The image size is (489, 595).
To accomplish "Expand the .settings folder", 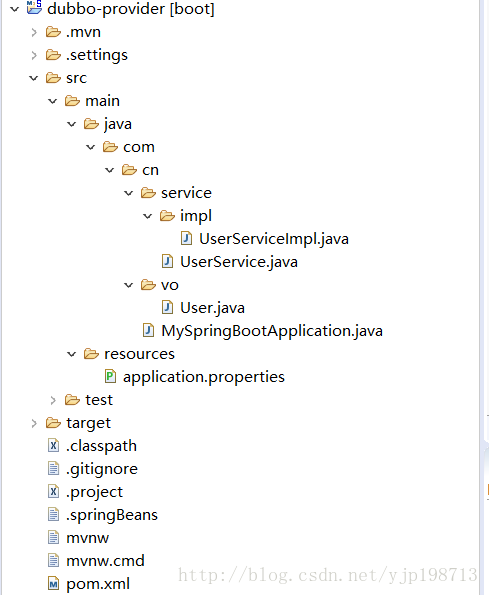I will (34, 55).
